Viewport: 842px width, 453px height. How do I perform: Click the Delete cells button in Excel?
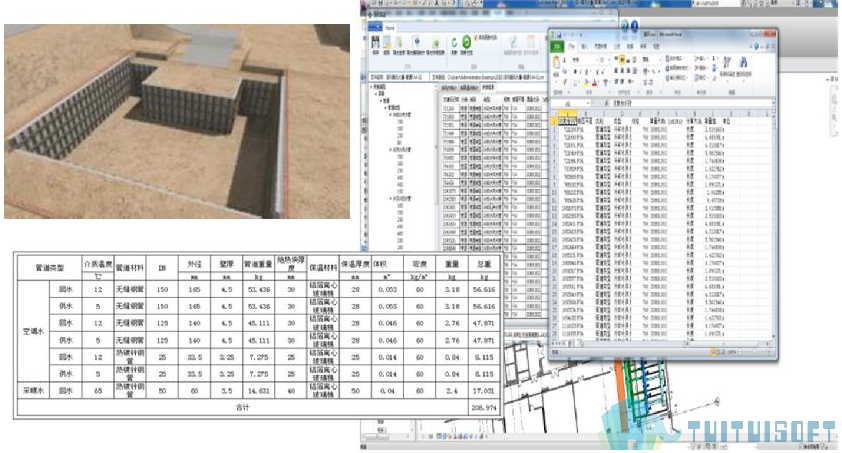coord(702,68)
